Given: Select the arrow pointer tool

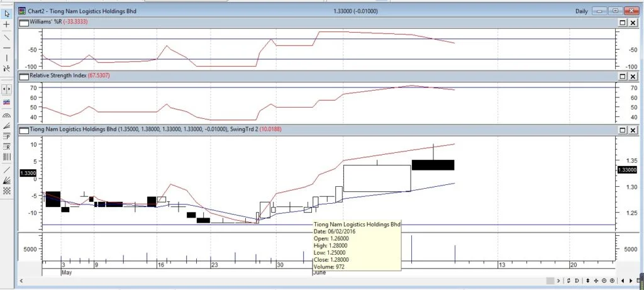Looking at the screenshot, I should [x=6, y=14].
